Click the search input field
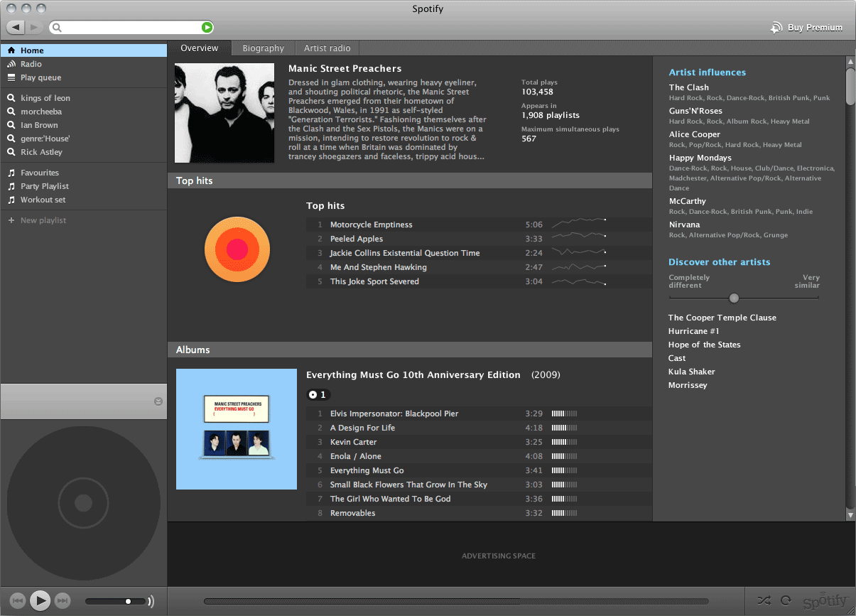856x616 pixels. (128, 28)
